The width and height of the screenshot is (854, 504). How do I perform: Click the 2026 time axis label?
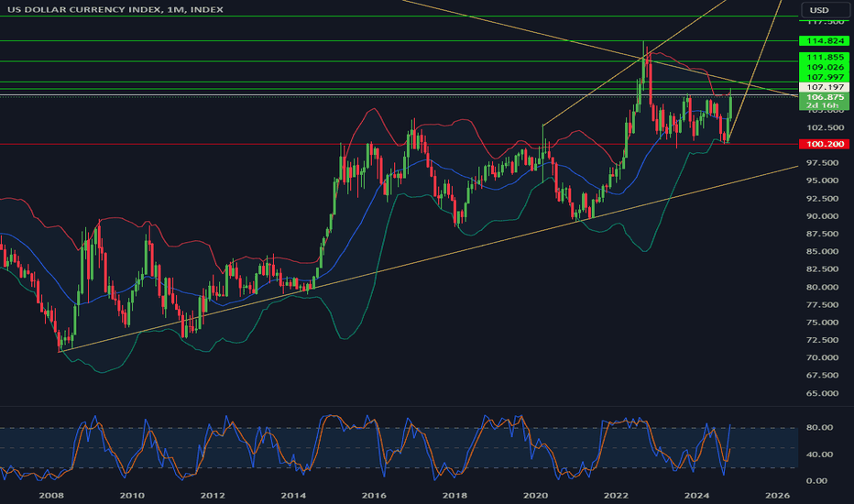coord(777,495)
